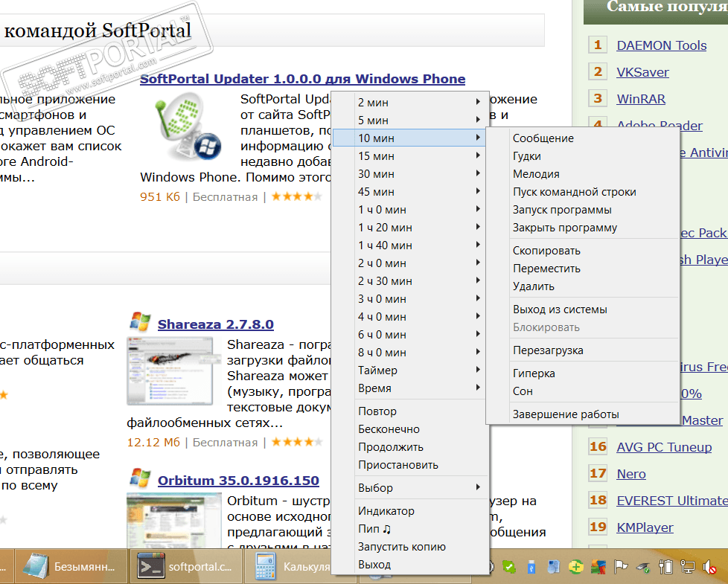Open the Calculator taskbar button
This screenshot has height=584, width=728.
click(289, 566)
